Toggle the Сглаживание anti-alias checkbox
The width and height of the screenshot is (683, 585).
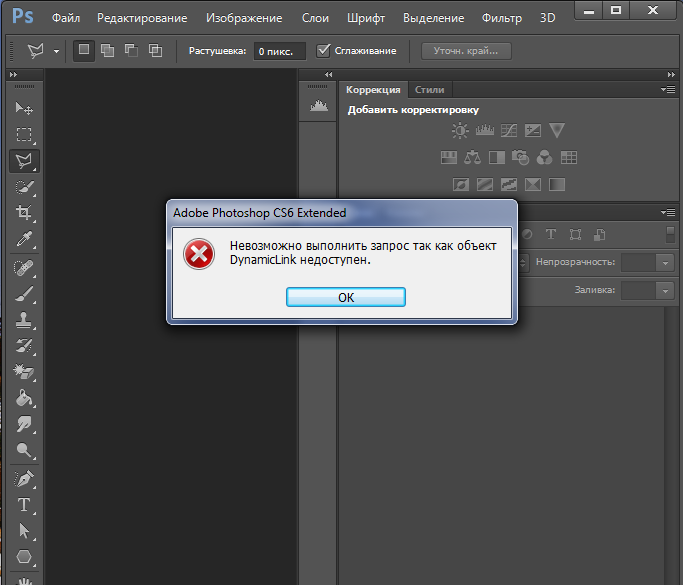pyautogui.click(x=323, y=50)
